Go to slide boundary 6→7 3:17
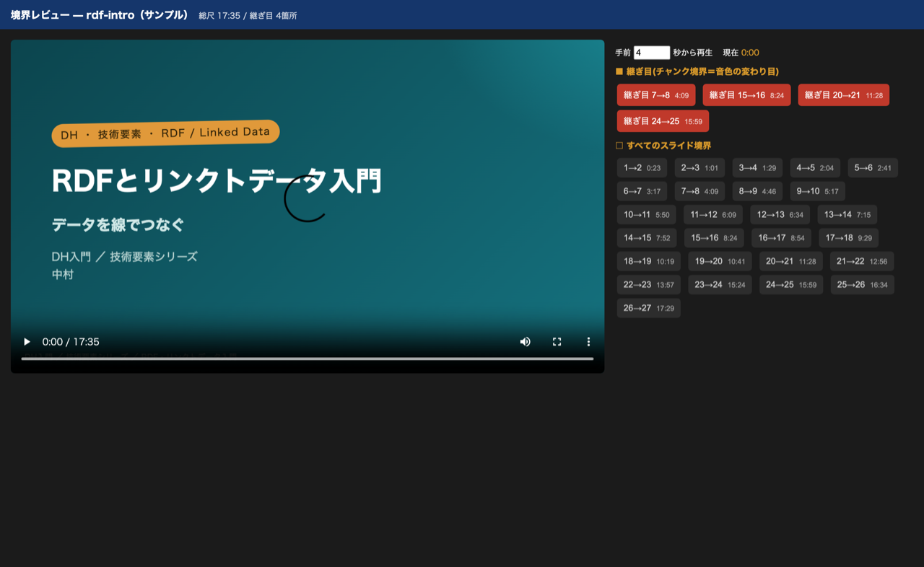This screenshot has height=567, width=924. (x=642, y=191)
